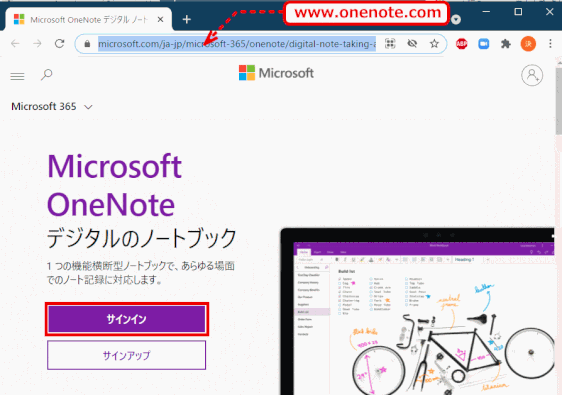The height and width of the screenshot is (395, 562).
Task: Open the Zoom extension icon
Action: point(484,44)
